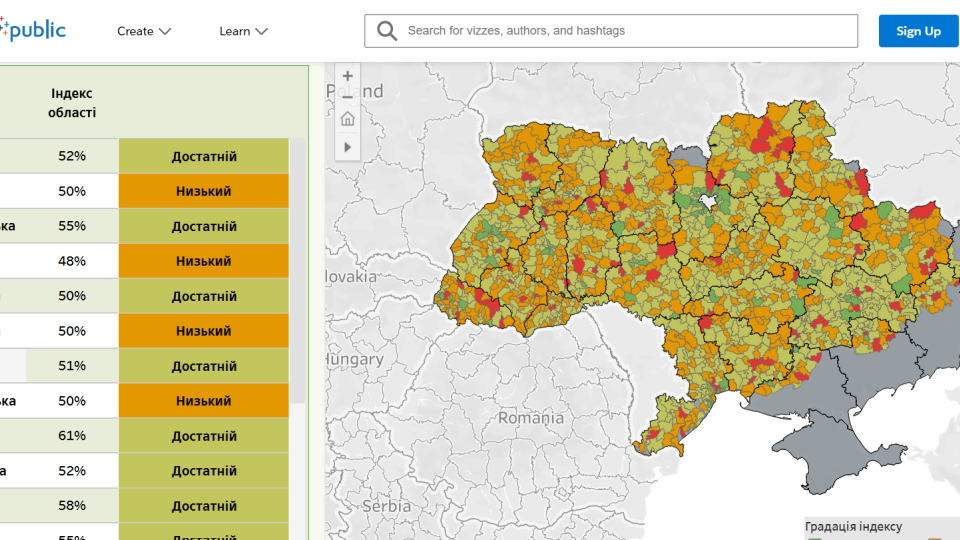Expand map tools flyout arrow
This screenshot has width=960, height=540.
(x=347, y=147)
